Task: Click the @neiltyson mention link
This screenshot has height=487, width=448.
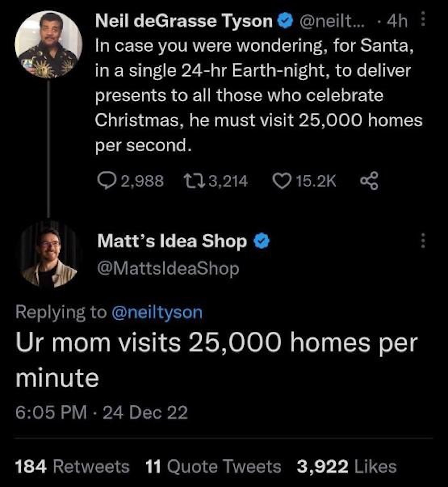Action: [157, 312]
